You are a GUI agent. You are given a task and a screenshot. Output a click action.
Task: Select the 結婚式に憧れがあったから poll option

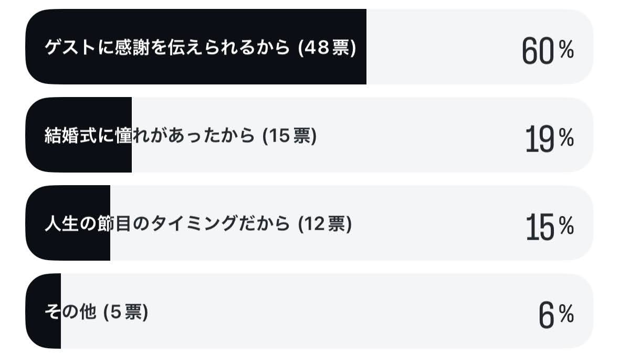(309, 134)
